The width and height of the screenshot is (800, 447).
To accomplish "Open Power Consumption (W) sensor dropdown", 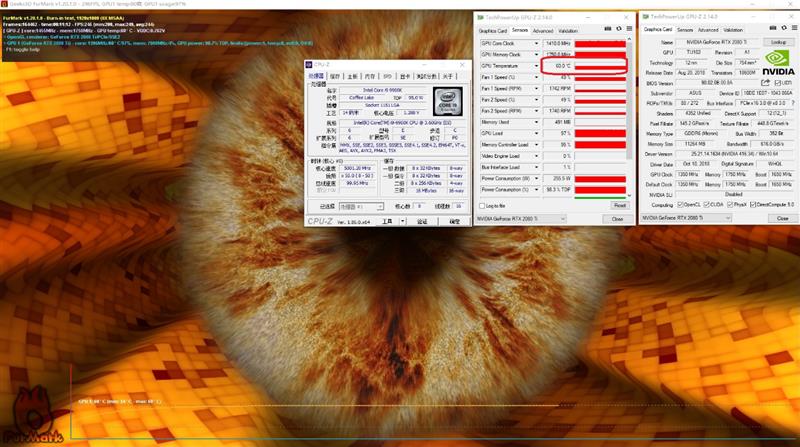I will [536, 178].
